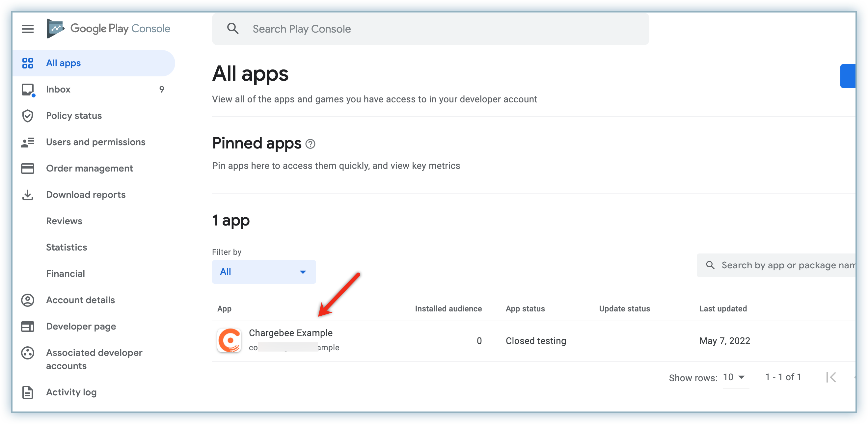
Task: Open the Filter by All dropdown
Action: (x=263, y=272)
